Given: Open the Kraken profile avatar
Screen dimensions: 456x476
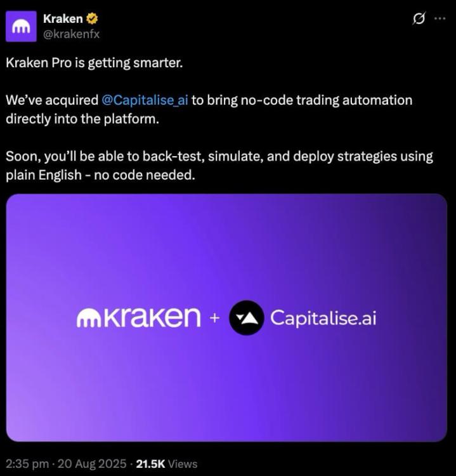Looking at the screenshot, I should (x=21, y=27).
